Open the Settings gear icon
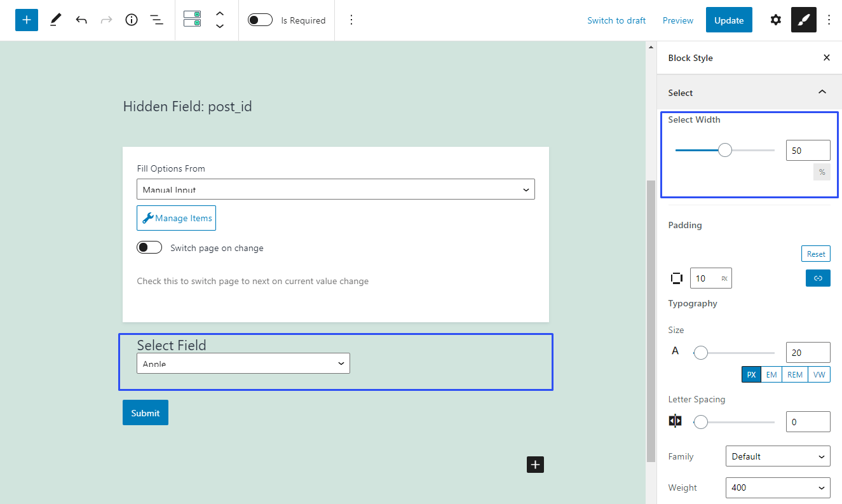The width and height of the screenshot is (842, 504). (x=775, y=20)
